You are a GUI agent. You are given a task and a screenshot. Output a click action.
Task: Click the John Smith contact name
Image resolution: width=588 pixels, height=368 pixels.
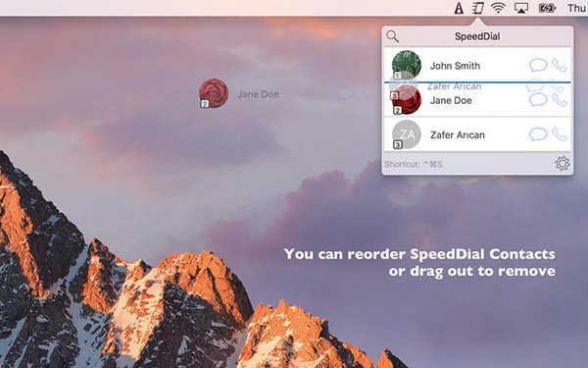(x=455, y=66)
